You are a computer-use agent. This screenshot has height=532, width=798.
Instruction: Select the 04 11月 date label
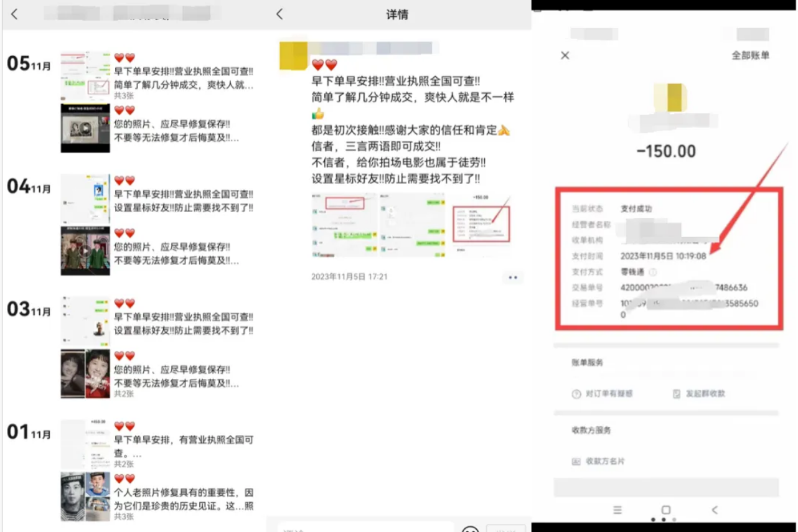coord(29,186)
